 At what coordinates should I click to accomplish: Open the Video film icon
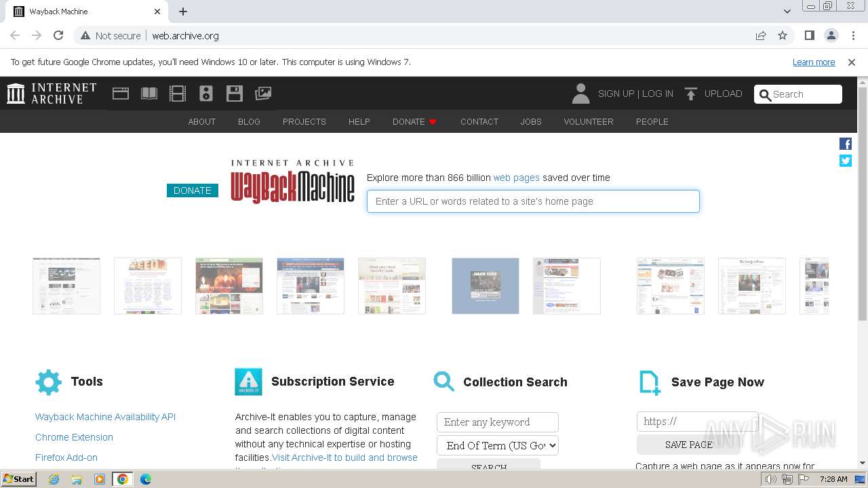pyautogui.click(x=178, y=94)
